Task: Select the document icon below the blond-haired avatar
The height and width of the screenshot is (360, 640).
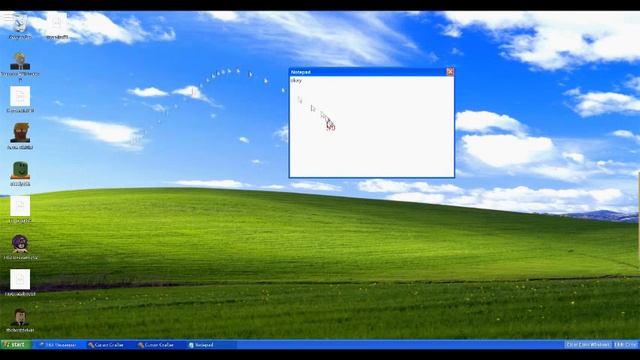Action: 20,97
